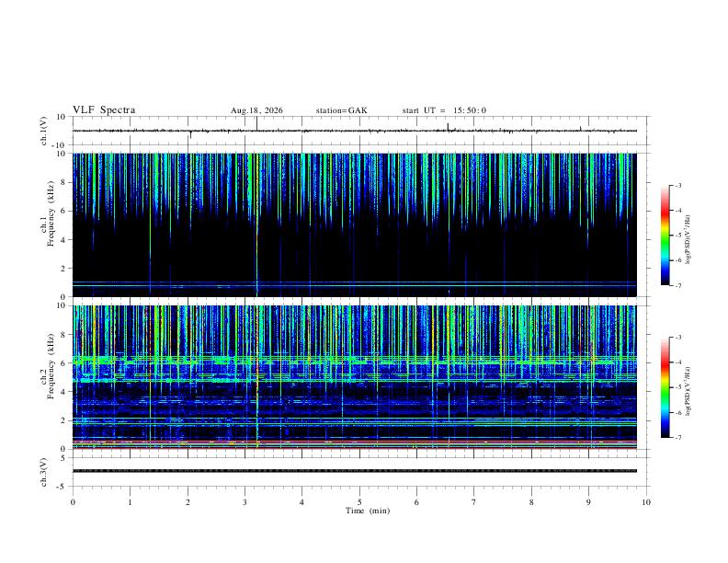Click the start UT 15:50:0 label
Screen dimensions: 728x563
(444, 110)
